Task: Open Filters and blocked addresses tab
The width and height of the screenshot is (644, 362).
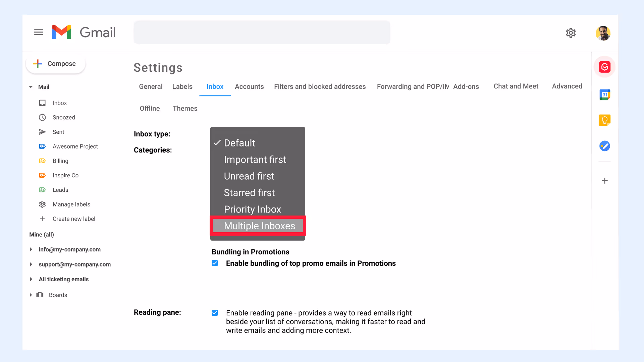Action: pyautogui.click(x=320, y=86)
